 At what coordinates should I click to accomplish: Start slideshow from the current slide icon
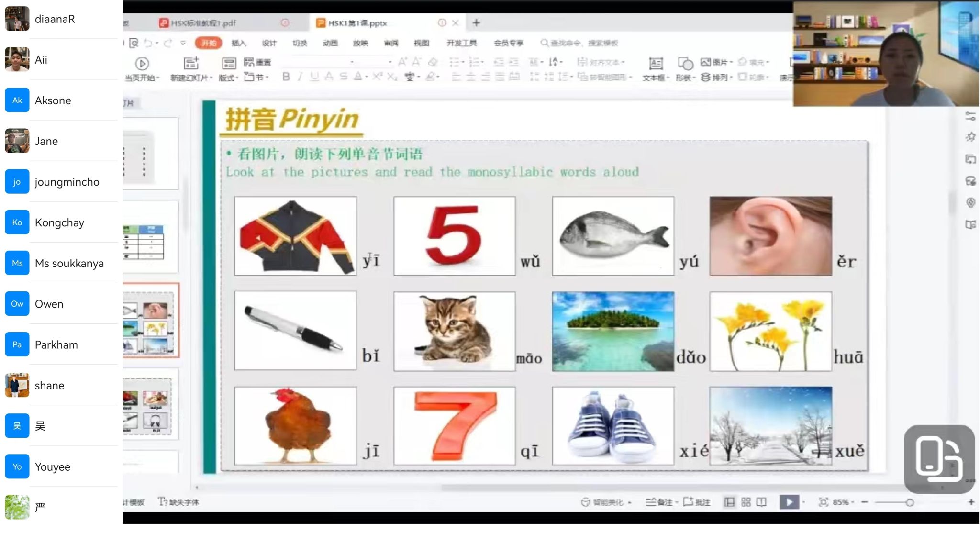(x=142, y=63)
